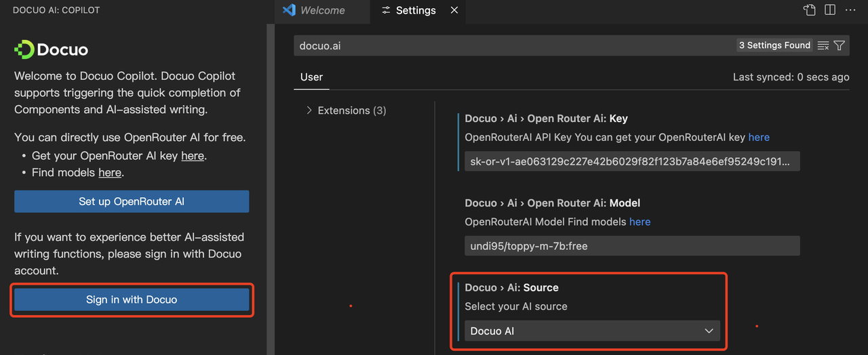Clear the settings search input icon
Image resolution: width=868 pixels, height=355 pixels.
(x=823, y=45)
